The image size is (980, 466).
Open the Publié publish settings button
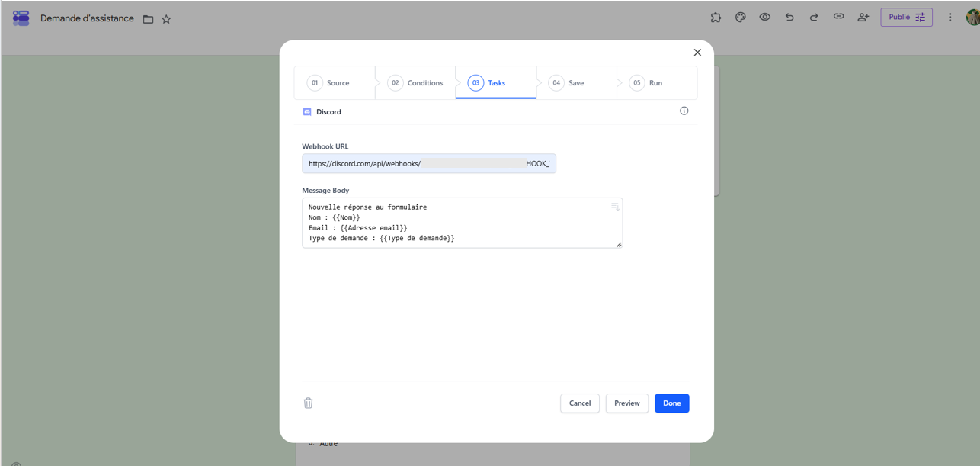tap(906, 17)
